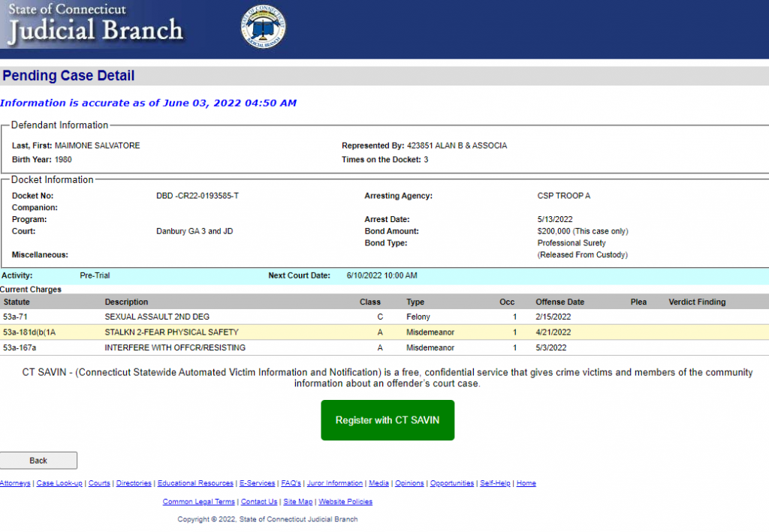Image resolution: width=769 pixels, height=532 pixels.
Task: Open the FAQ's footer link
Action: coord(291,483)
